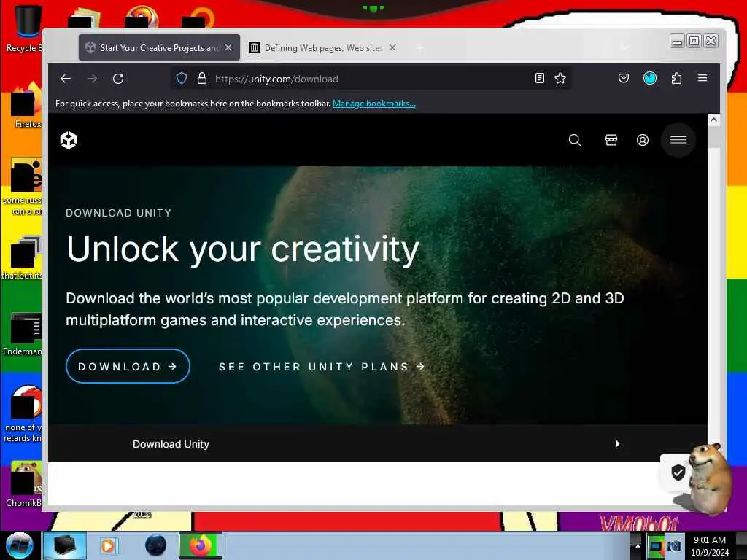The image size is (747, 560).
Task: Open the list all tabs dropdown
Action: 624,47
